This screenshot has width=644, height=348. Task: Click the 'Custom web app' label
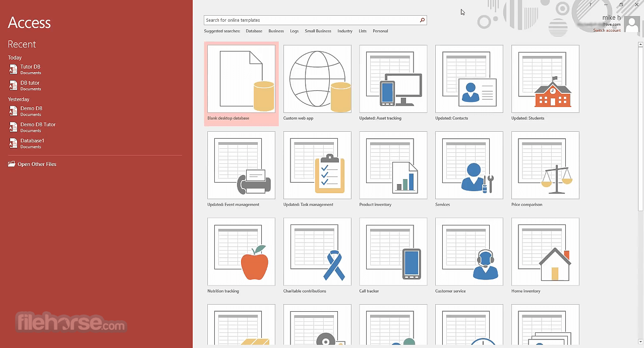(x=298, y=119)
